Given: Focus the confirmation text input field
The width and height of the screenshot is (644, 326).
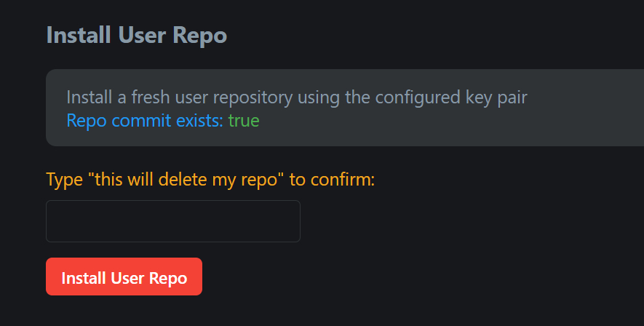Looking at the screenshot, I should [173, 221].
